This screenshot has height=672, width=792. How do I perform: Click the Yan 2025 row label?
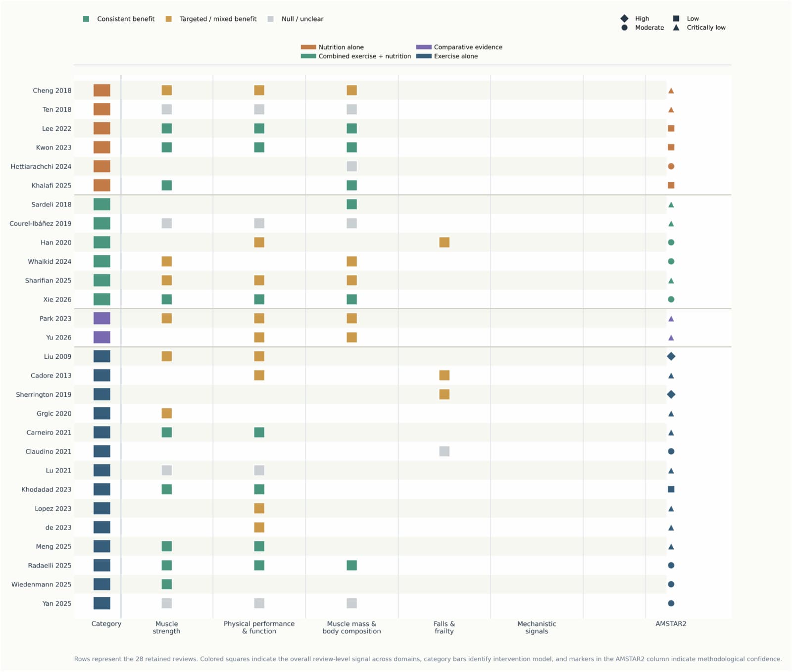57,603
